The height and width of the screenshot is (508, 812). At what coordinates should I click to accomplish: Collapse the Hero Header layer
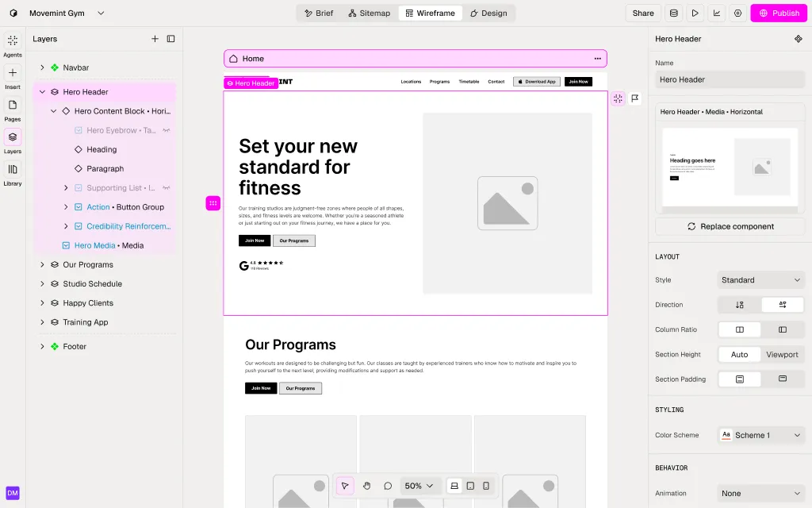43,92
